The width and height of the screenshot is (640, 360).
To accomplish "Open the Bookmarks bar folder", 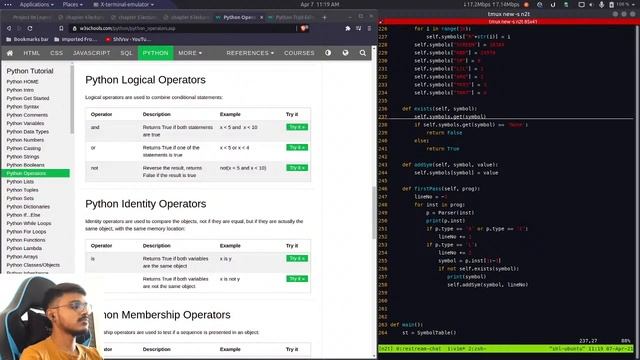I will point(27,40).
